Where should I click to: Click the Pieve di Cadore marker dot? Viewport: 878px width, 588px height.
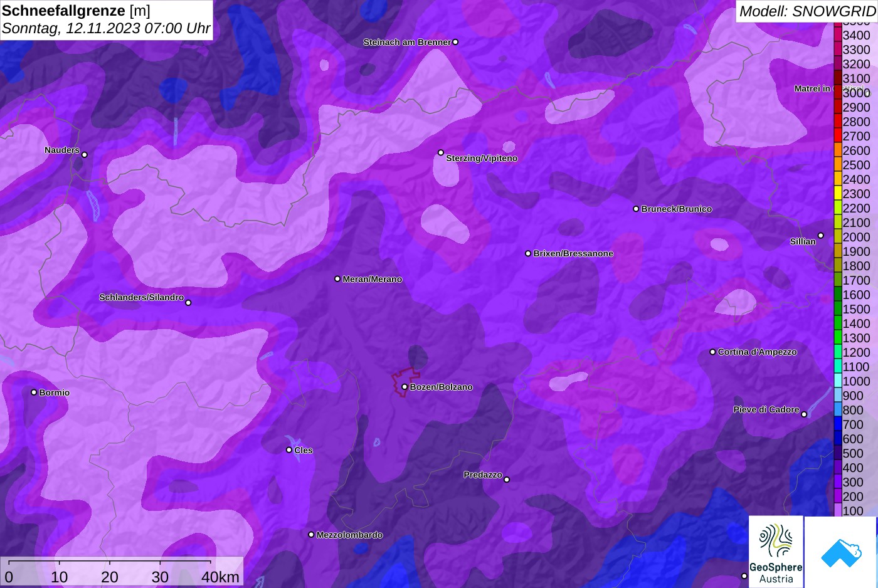point(804,414)
